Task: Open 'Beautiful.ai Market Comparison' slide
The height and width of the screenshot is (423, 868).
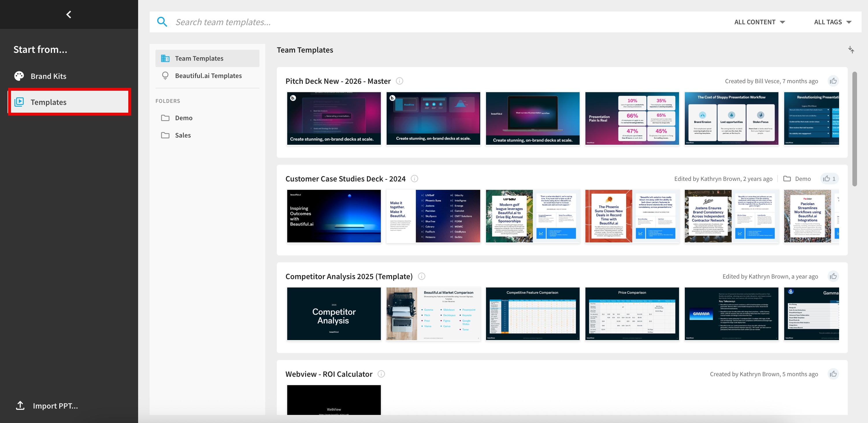Action: point(433,314)
